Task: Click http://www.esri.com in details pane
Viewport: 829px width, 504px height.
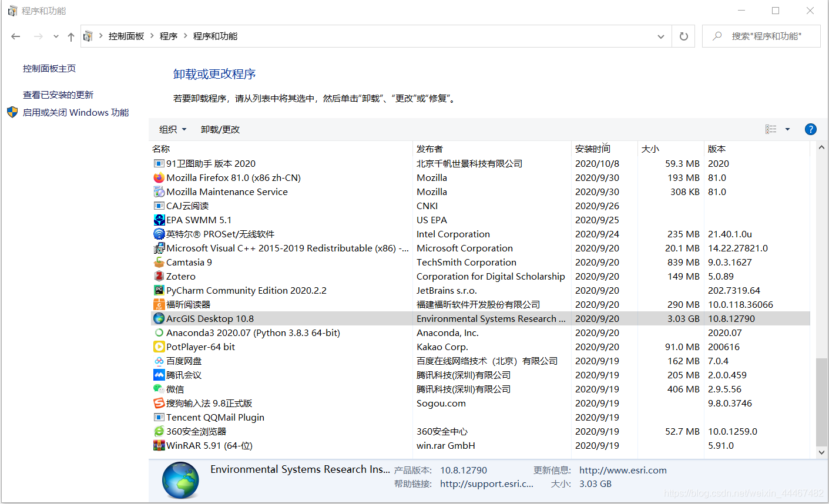Action: pyautogui.click(x=623, y=470)
